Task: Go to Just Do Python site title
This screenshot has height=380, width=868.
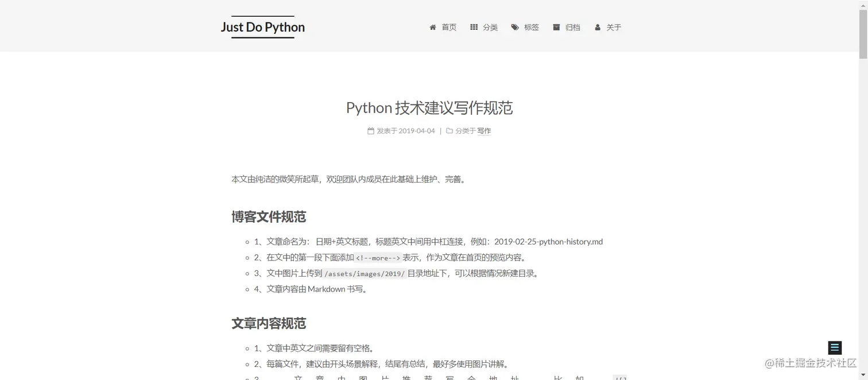Action: click(263, 27)
